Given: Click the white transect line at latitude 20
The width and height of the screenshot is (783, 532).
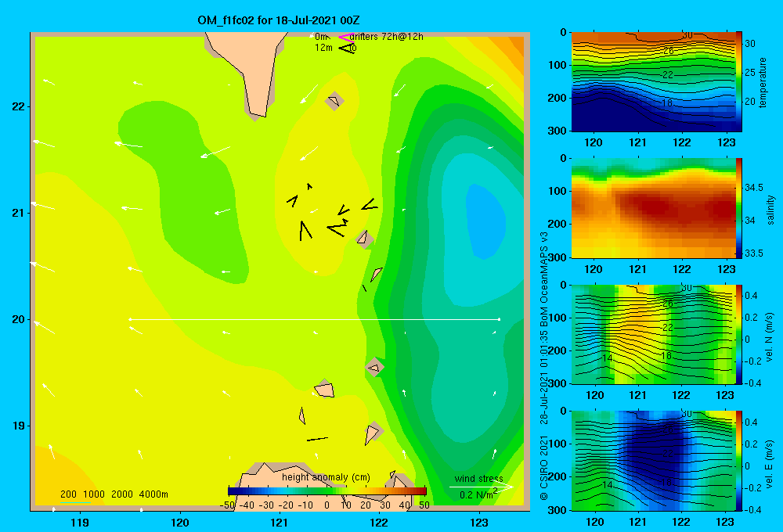Looking at the screenshot, I should [315, 319].
